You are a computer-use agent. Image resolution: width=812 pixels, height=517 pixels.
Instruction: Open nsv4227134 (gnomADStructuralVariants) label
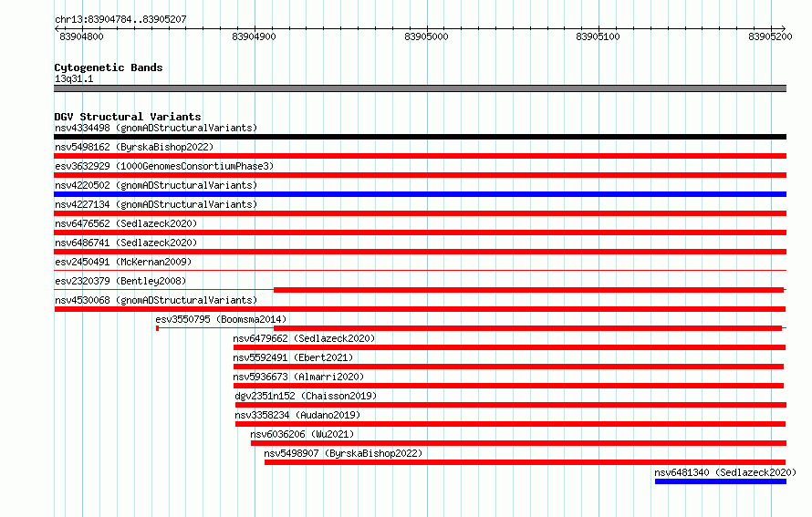pyautogui.click(x=156, y=204)
